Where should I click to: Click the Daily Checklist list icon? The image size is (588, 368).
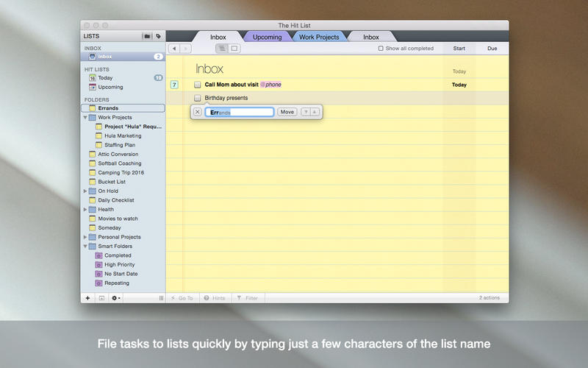click(x=93, y=200)
